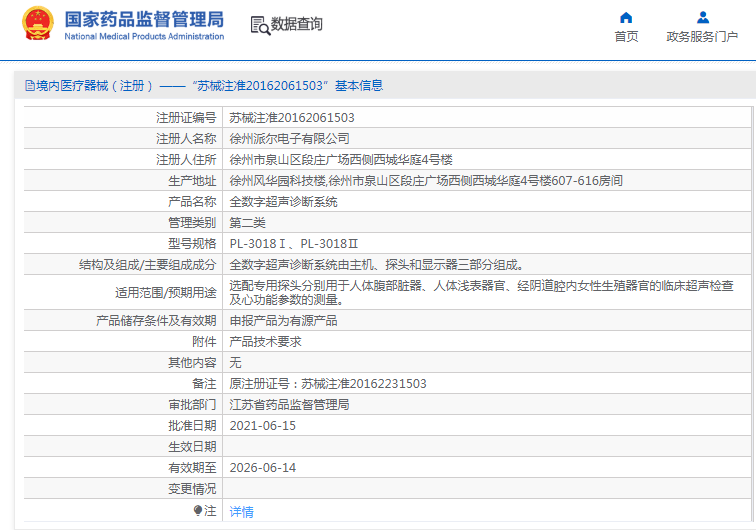The width and height of the screenshot is (756, 530).
Task: Select the 注册人住所 address value
Action: click(x=341, y=160)
